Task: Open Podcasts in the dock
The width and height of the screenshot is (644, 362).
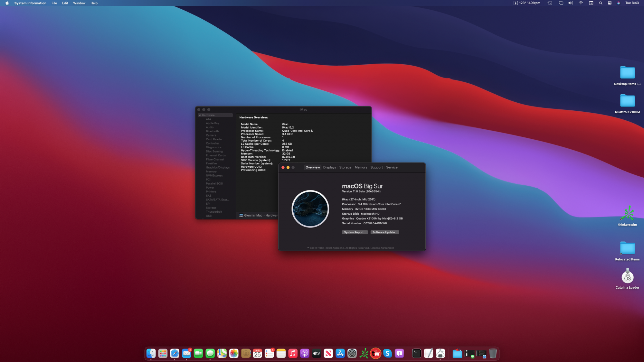Action: [305, 353]
